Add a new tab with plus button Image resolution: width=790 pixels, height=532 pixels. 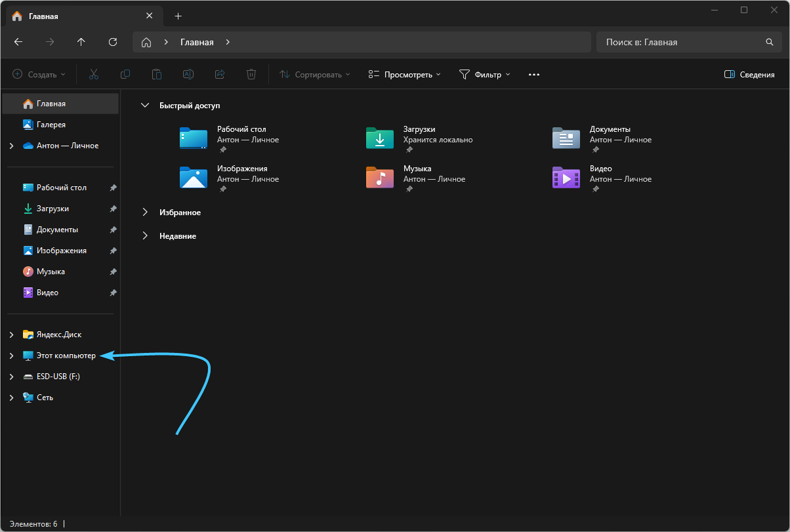point(178,16)
